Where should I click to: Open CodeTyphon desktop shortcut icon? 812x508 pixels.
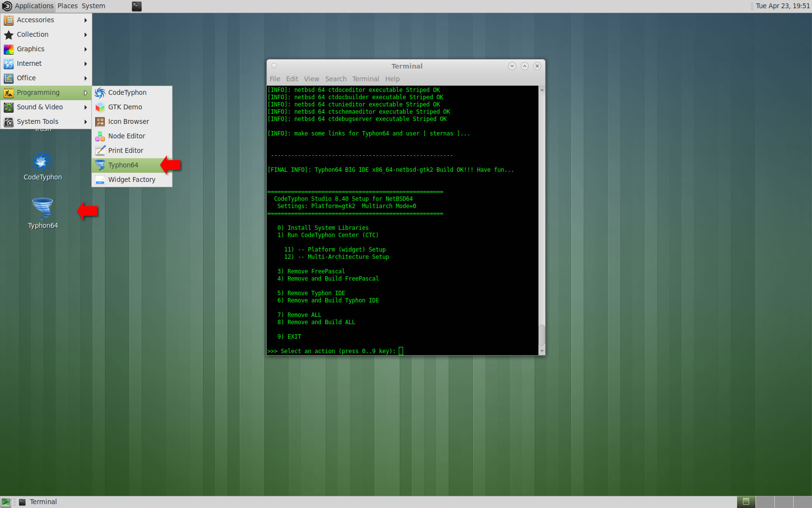tap(43, 161)
